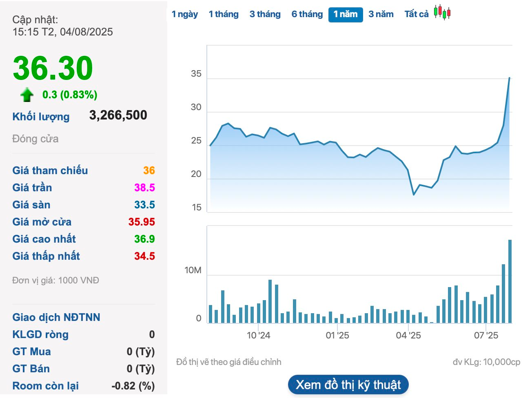Click the "Khối lượng" volume label
The width and height of the screenshot is (532, 398).
click(41, 117)
